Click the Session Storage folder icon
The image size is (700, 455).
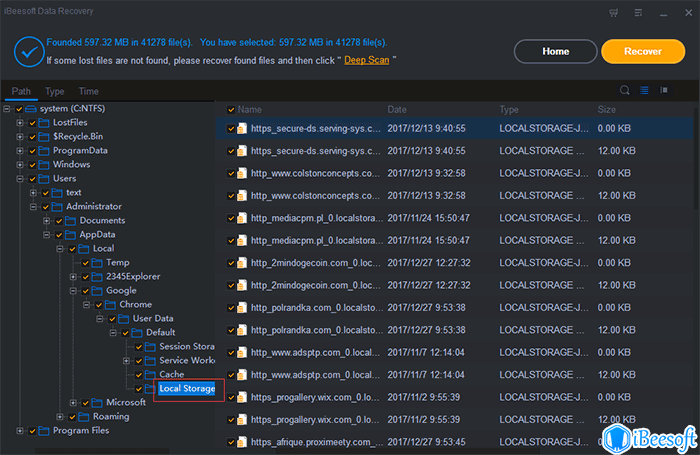pos(150,347)
